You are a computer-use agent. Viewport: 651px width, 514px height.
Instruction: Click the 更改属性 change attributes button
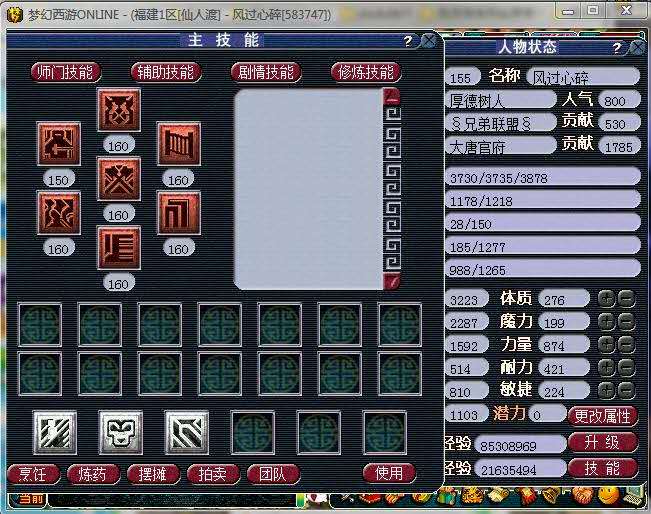(602, 416)
